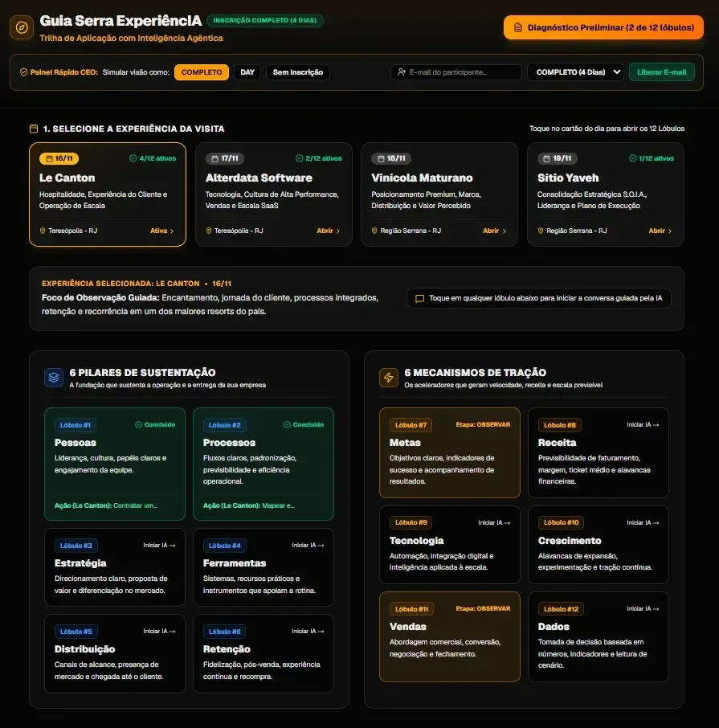The height and width of the screenshot is (728, 719).
Task: Click the Lóbulo #12 badge
Action: [x=562, y=609]
